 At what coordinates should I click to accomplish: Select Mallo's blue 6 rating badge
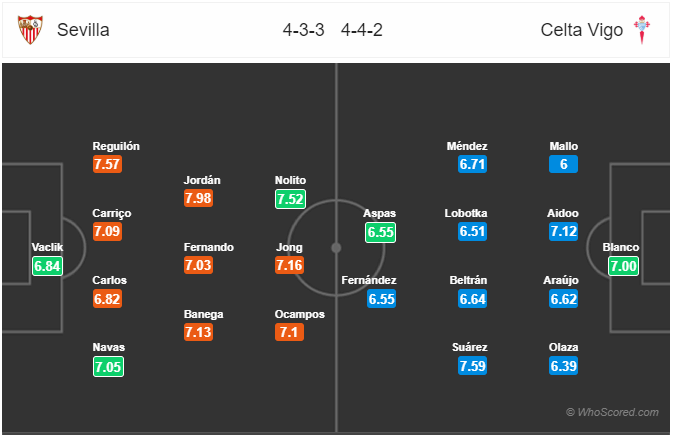pos(564,164)
